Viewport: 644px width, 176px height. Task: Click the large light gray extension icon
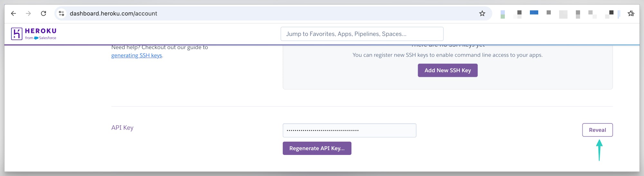pyautogui.click(x=563, y=14)
